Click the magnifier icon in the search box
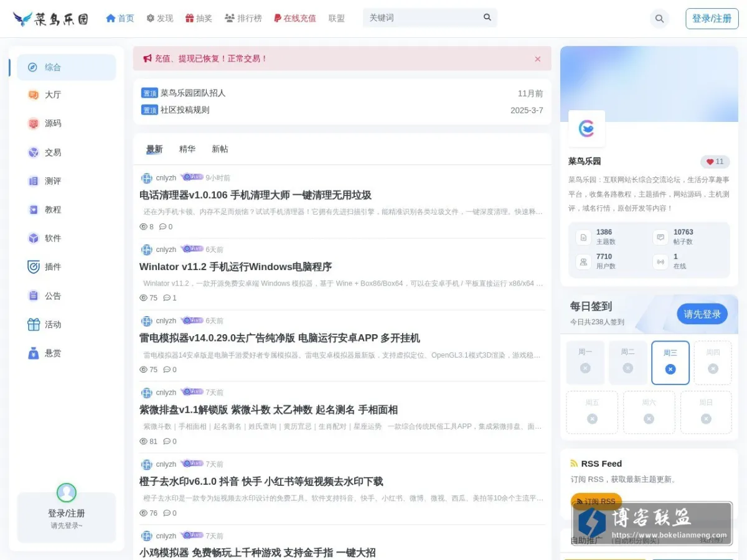Viewport: 747px width, 560px height. point(487,17)
